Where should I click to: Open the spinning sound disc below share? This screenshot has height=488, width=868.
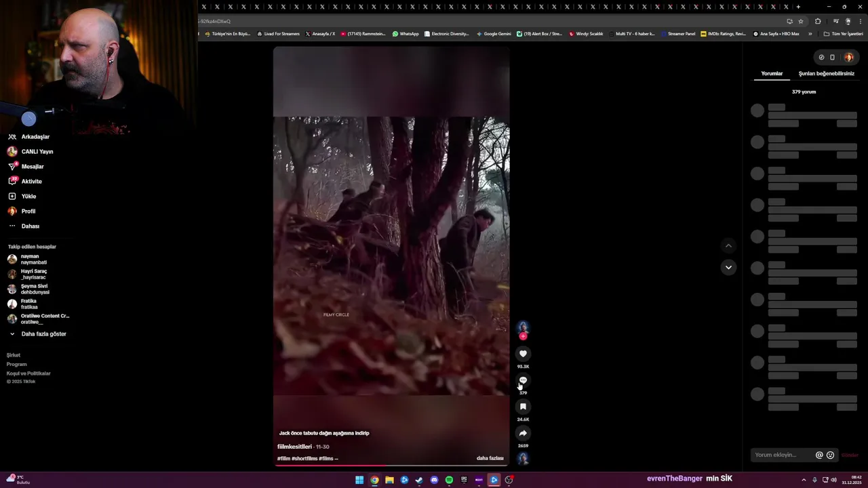coord(523,459)
